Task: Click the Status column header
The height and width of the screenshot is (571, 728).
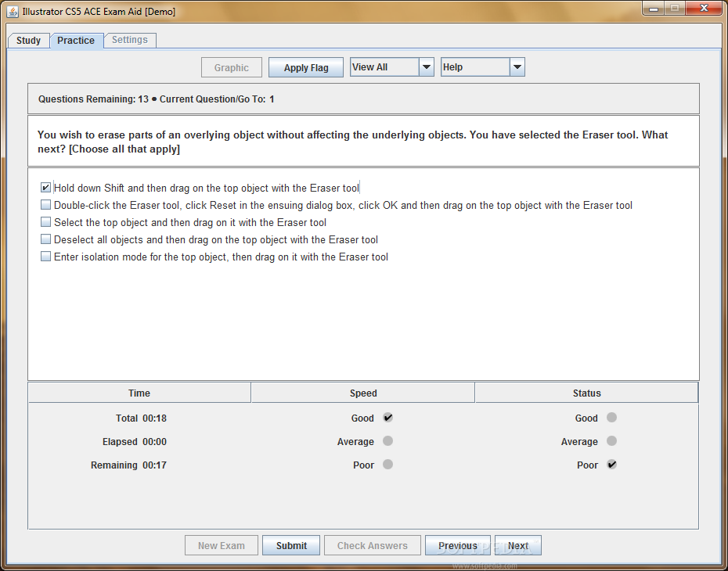Action: (586, 393)
